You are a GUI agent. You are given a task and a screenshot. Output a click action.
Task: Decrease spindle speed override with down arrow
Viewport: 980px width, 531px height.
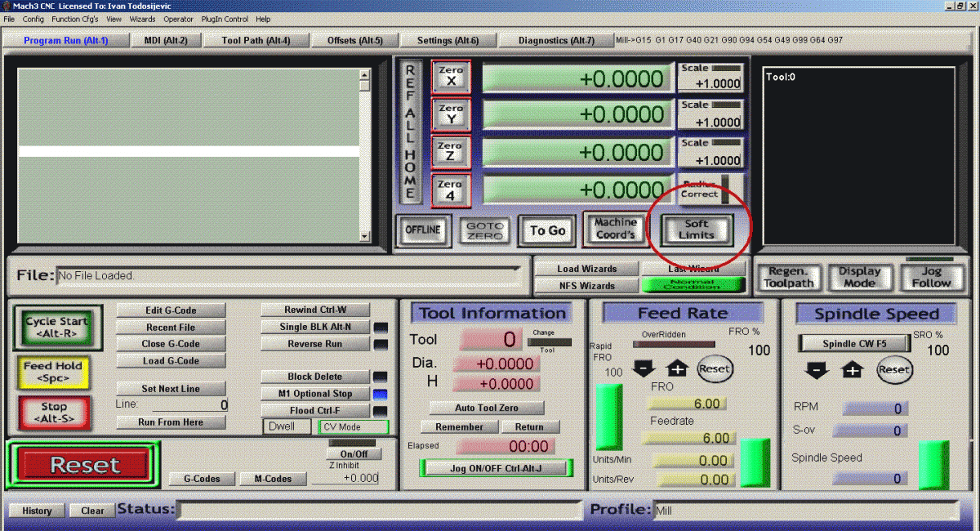point(817,370)
